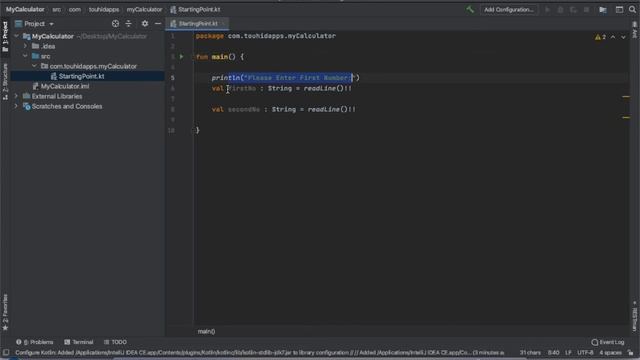Screen dimensions: 640x360
Task: Select the src folder row
Action: tap(87, 56)
